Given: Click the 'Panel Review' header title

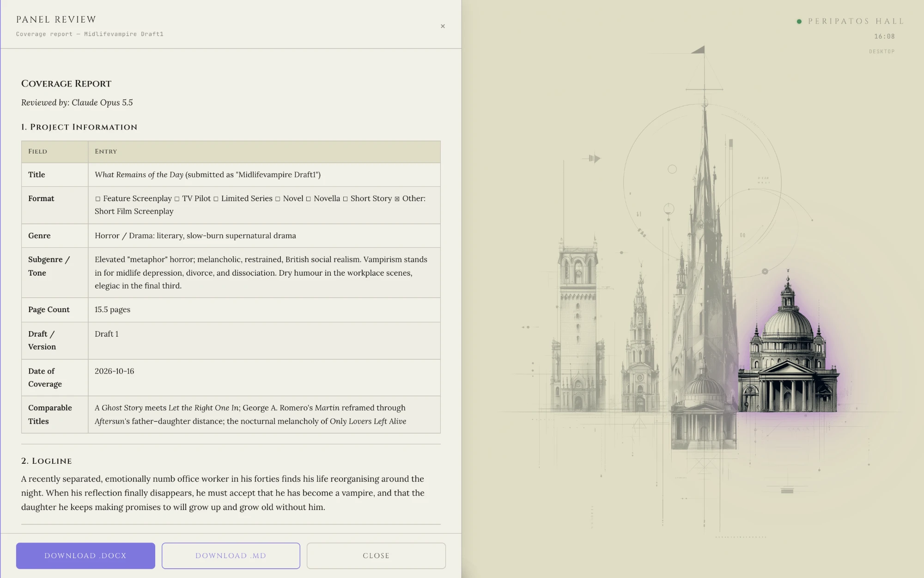Looking at the screenshot, I should pos(56,19).
